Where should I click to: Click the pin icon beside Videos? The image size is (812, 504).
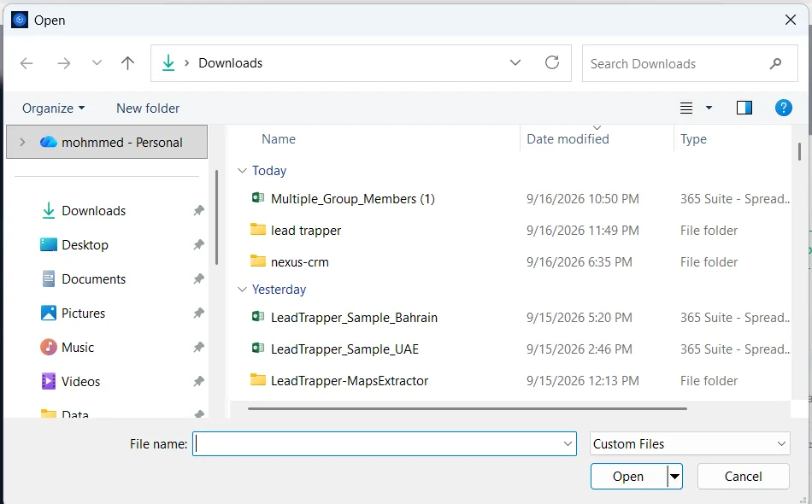(x=198, y=381)
